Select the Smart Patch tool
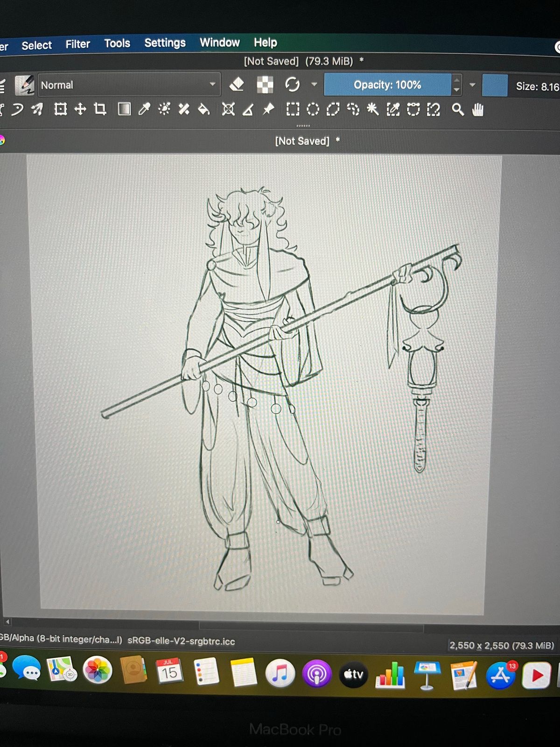Viewport: 560px width, 747px height. 184,109
